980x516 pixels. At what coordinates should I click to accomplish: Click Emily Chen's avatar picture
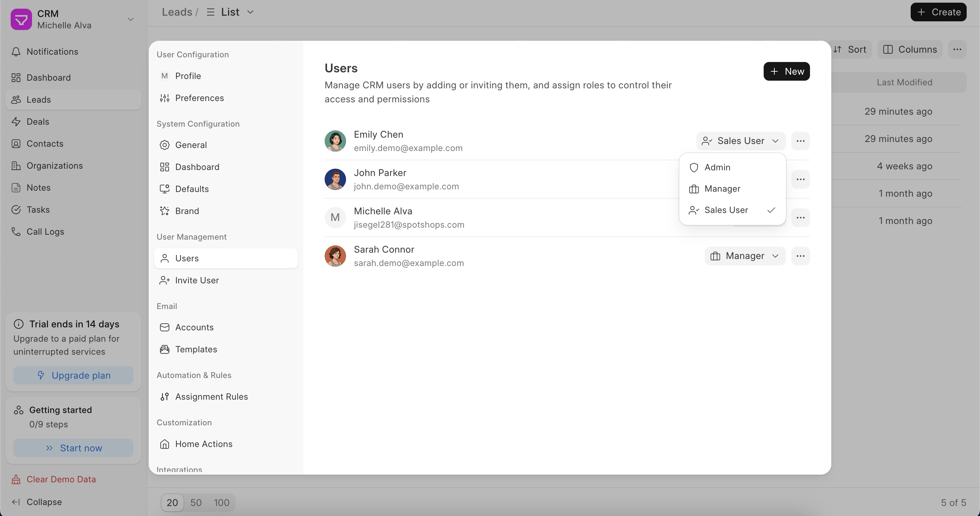point(335,141)
